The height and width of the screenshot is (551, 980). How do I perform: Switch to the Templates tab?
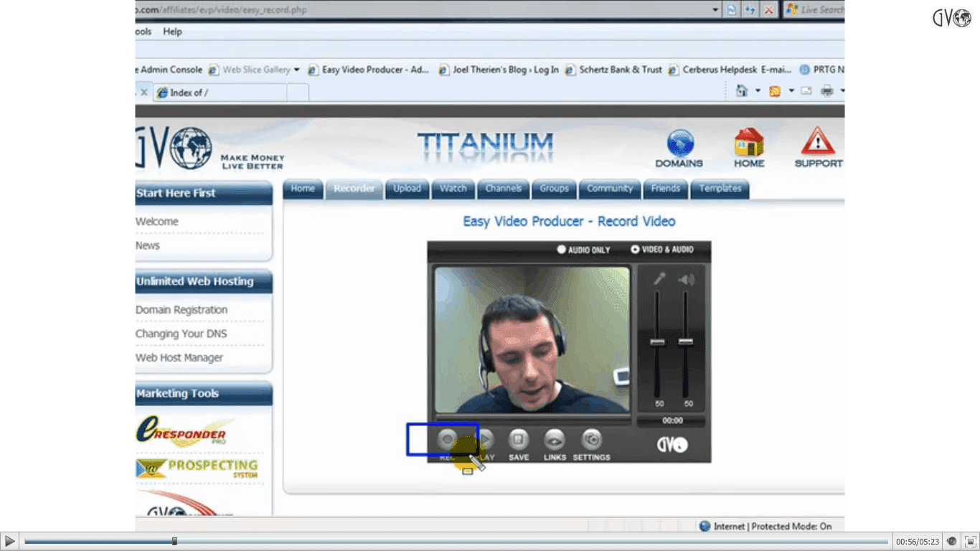(720, 189)
